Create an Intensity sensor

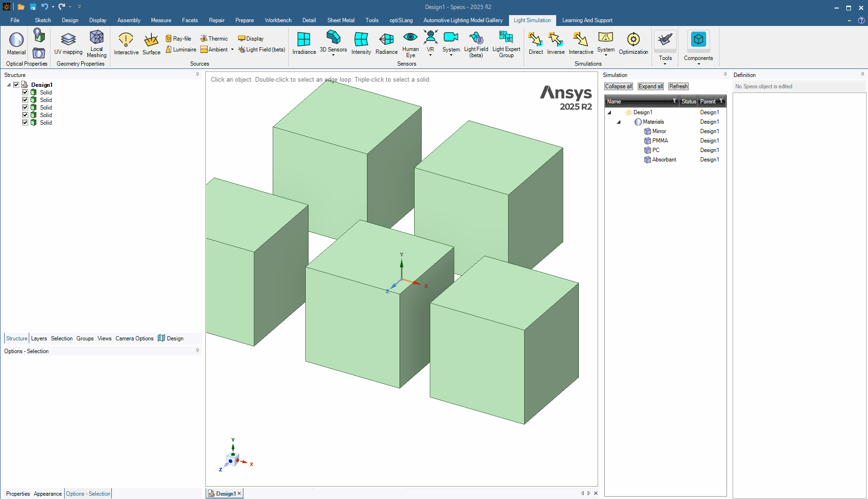361,43
